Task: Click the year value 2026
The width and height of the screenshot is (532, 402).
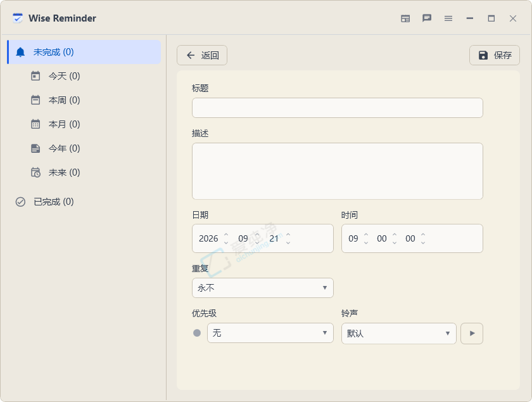Action: click(x=208, y=238)
